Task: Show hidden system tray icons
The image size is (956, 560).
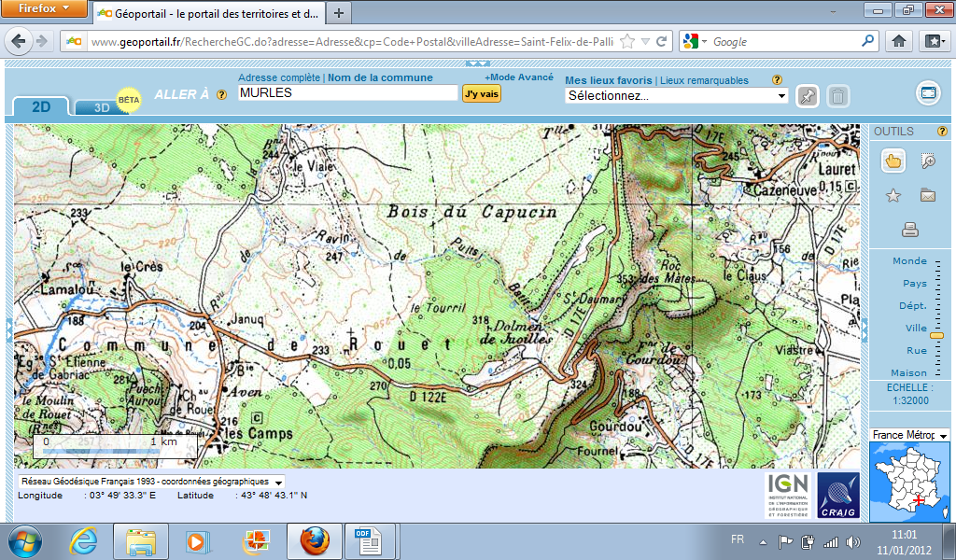Action: tap(763, 541)
